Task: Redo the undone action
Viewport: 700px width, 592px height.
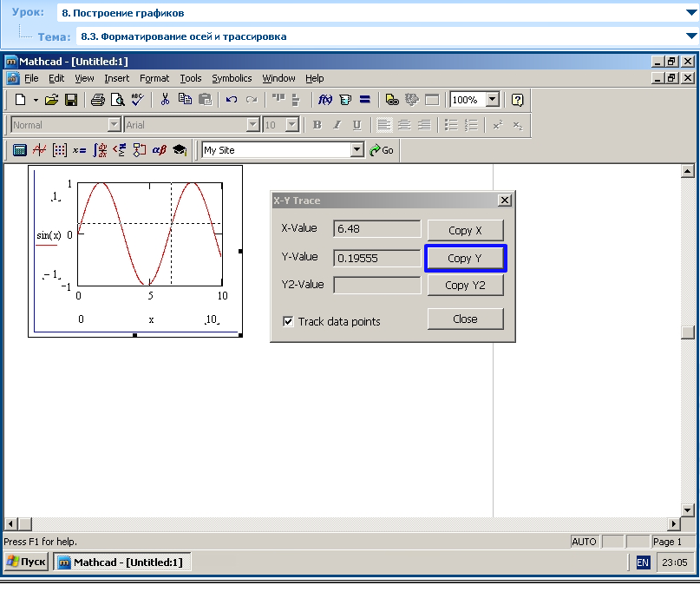Action: coord(252,100)
